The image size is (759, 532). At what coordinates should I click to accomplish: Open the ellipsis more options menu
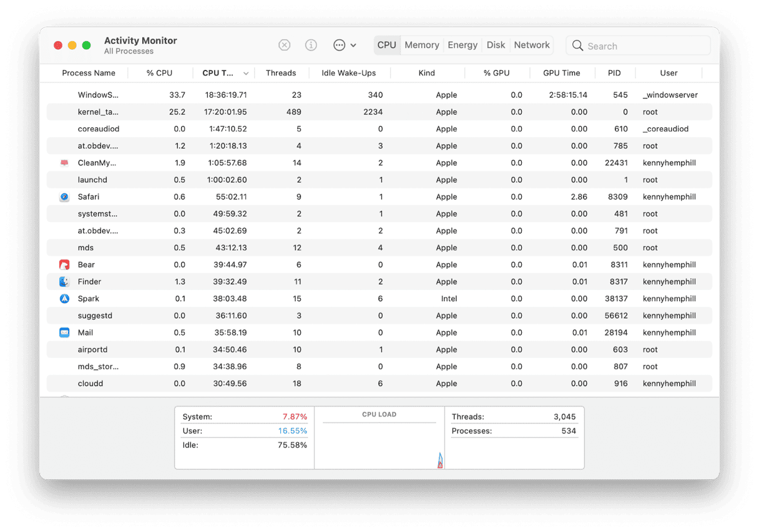[x=345, y=45]
